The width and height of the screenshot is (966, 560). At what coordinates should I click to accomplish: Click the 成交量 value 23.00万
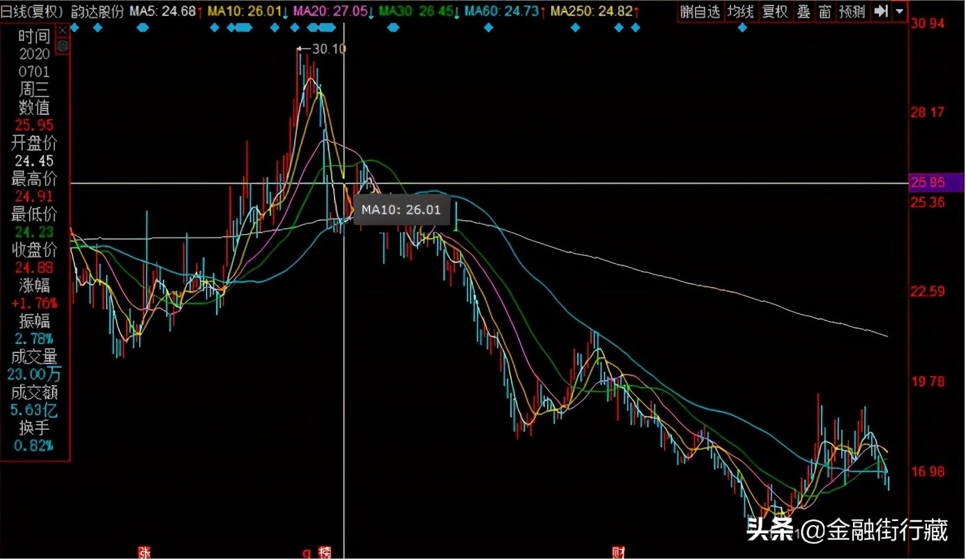(35, 375)
